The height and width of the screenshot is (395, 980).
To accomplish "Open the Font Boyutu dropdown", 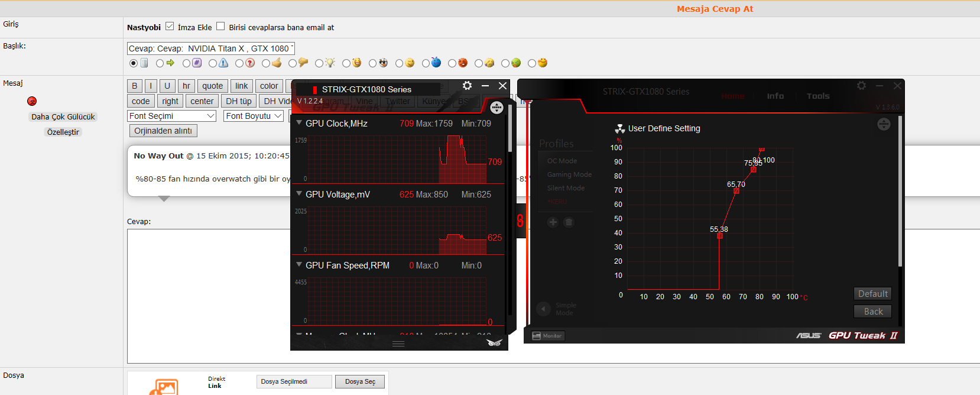I will 254,116.
